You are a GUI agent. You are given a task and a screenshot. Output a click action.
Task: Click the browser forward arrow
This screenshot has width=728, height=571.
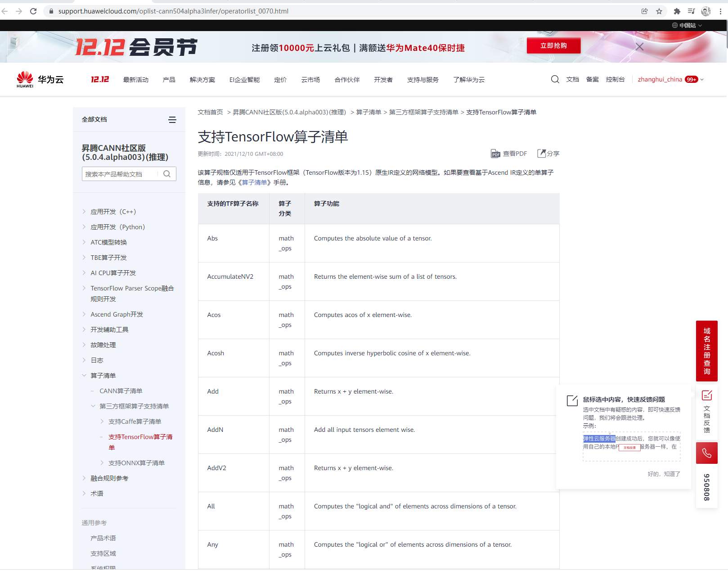tap(19, 11)
